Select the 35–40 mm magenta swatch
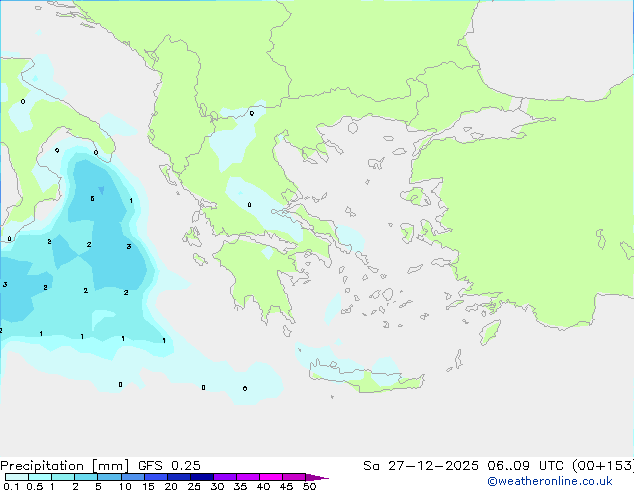 pyautogui.click(x=248, y=477)
